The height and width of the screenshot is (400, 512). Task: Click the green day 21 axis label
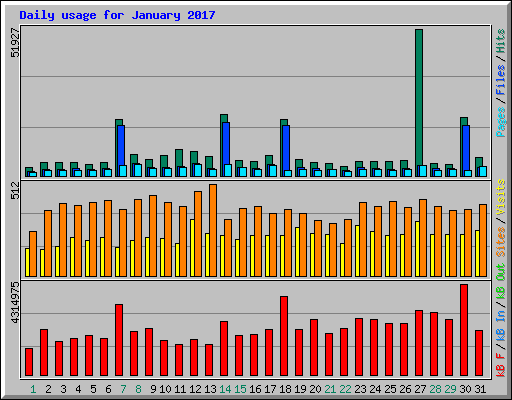[x=330, y=389]
